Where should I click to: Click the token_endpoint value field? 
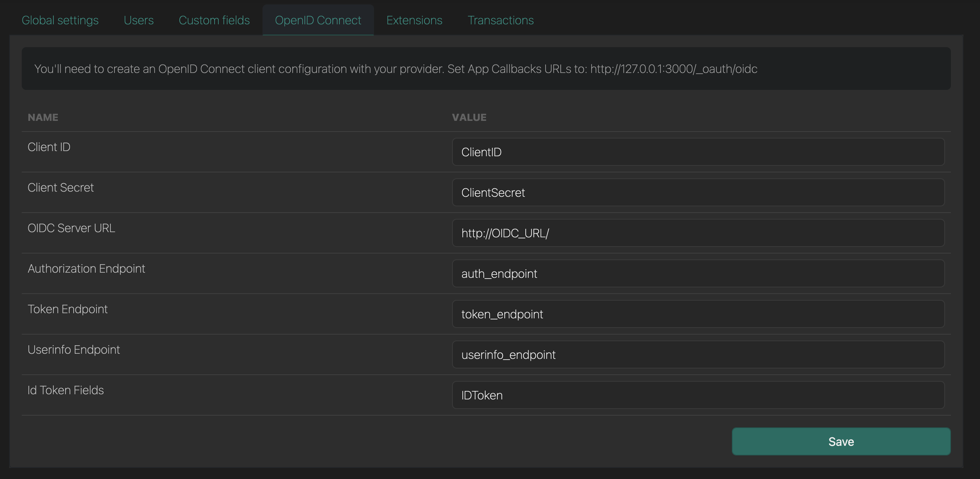click(x=698, y=314)
